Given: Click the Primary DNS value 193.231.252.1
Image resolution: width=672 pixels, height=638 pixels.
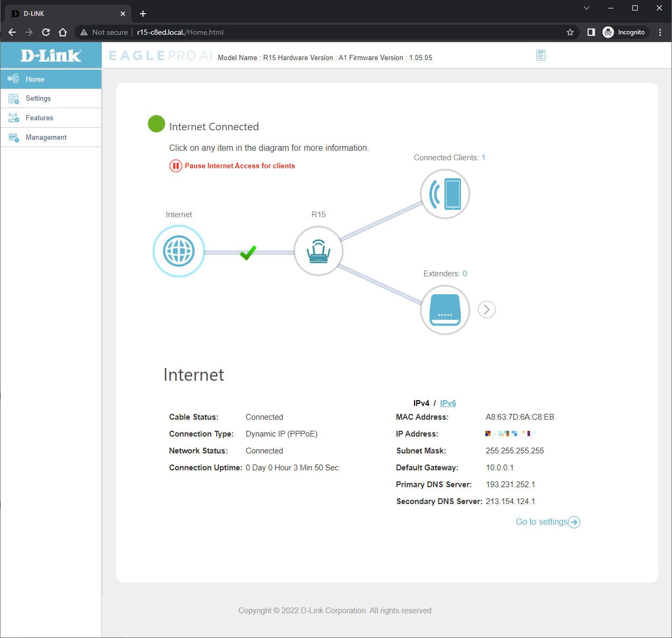Looking at the screenshot, I should click(x=511, y=485).
